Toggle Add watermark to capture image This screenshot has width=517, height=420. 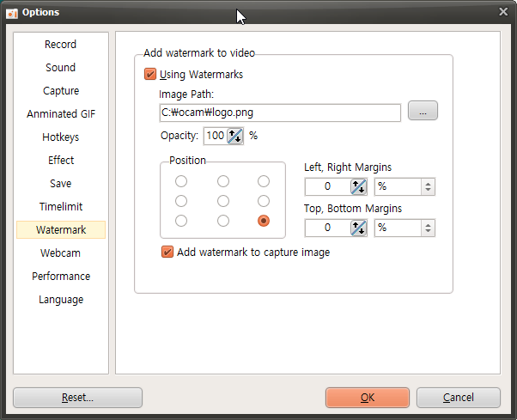(x=168, y=253)
